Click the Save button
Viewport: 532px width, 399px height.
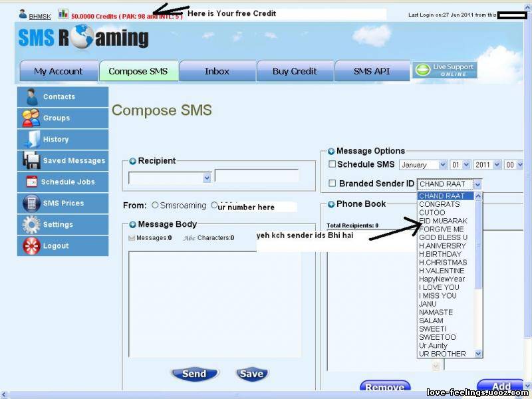(251, 374)
